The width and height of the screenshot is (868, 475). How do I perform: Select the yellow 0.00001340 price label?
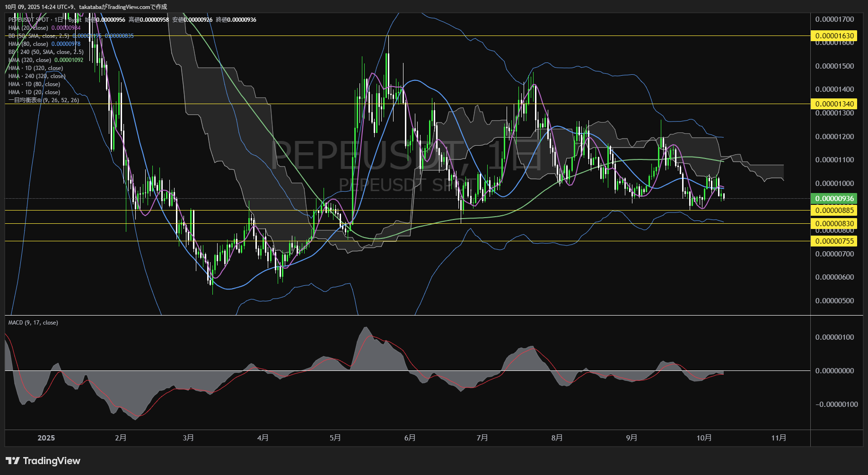[x=834, y=104]
